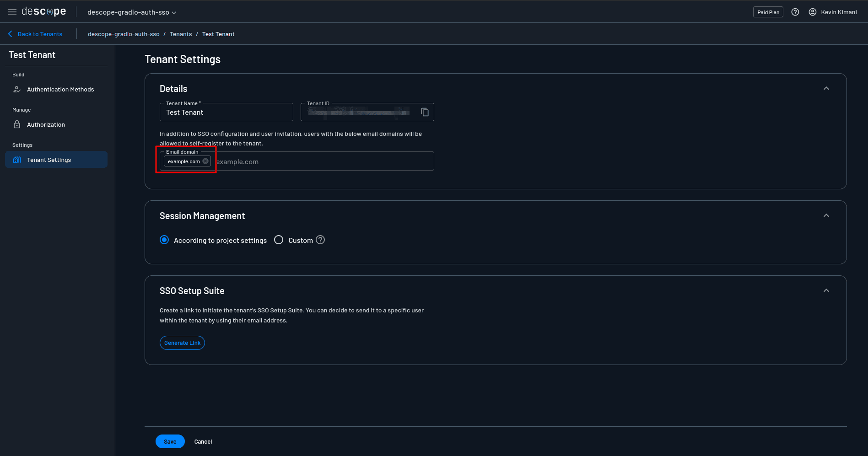Click the Generate Link button

(182, 343)
